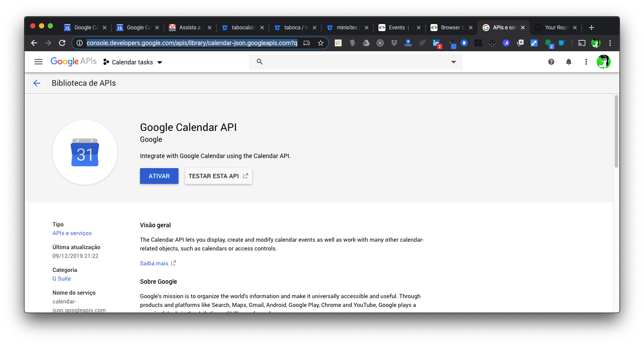Click the Google Calendar API title
This screenshot has width=644, height=345.
[x=188, y=127]
